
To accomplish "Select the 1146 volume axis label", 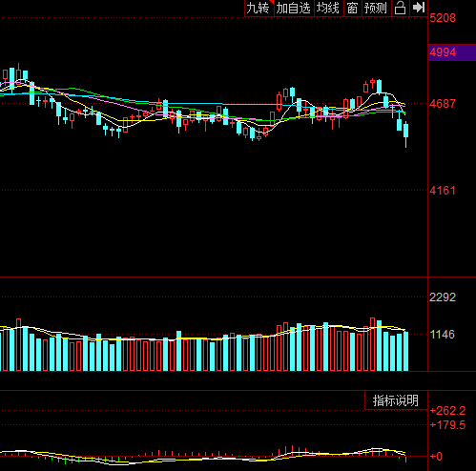I will tap(443, 335).
